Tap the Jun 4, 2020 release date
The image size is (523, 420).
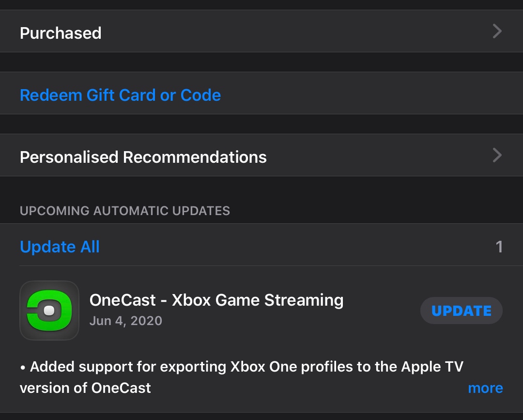(x=126, y=321)
